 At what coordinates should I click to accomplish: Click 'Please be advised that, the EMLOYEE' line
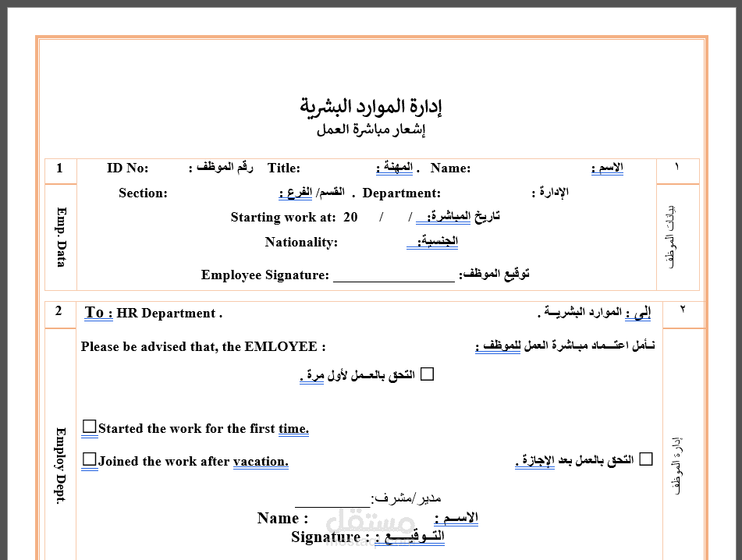[203, 347]
